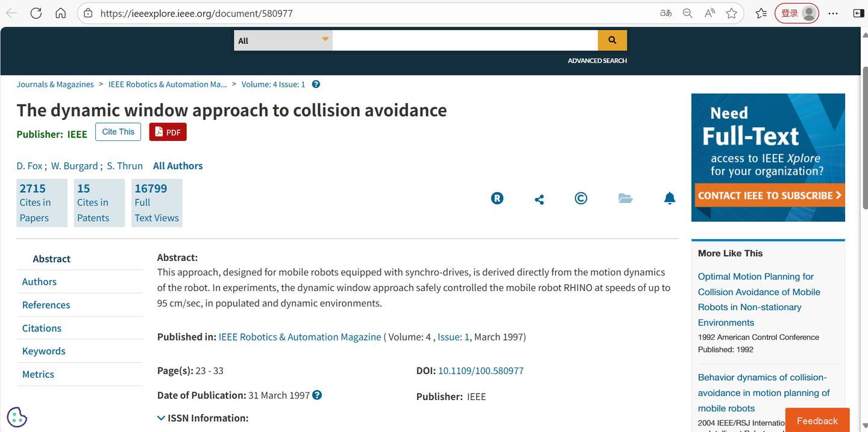868x432 pixels.
Task: Open IEEE Robotics & Automation Ma... breadcrumb
Action: [x=168, y=84]
